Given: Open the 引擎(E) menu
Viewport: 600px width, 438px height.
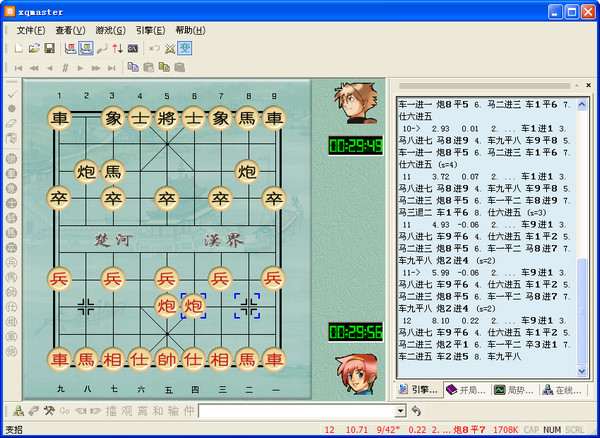Looking at the screenshot, I should click(x=150, y=30).
